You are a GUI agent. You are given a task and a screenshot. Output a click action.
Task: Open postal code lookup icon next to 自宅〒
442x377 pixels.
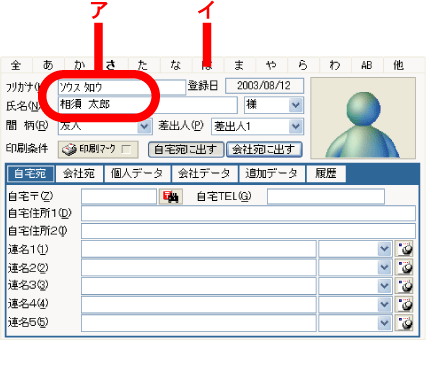pyautogui.click(x=171, y=197)
